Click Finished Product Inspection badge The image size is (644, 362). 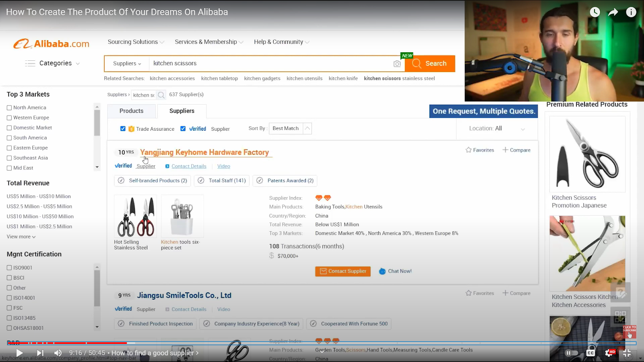click(155, 324)
